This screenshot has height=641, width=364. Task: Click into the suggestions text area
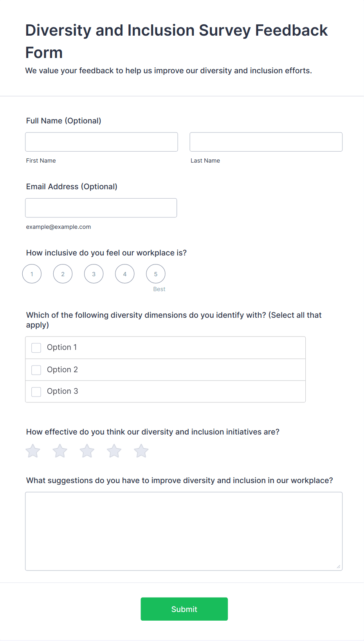pos(184,531)
